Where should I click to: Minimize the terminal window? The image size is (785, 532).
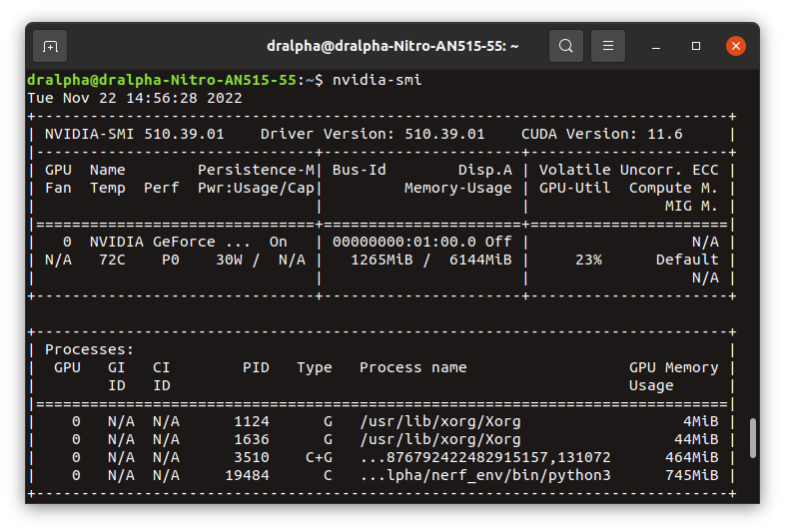656,46
